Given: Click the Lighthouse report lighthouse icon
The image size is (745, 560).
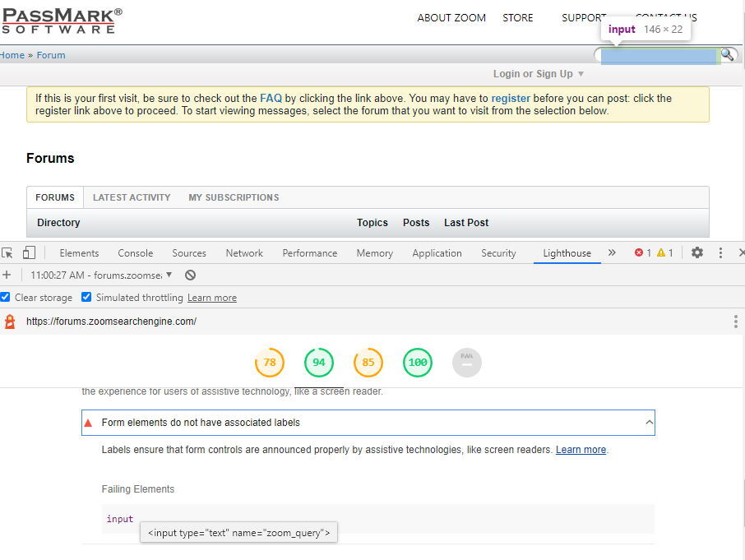Looking at the screenshot, I should click(10, 322).
